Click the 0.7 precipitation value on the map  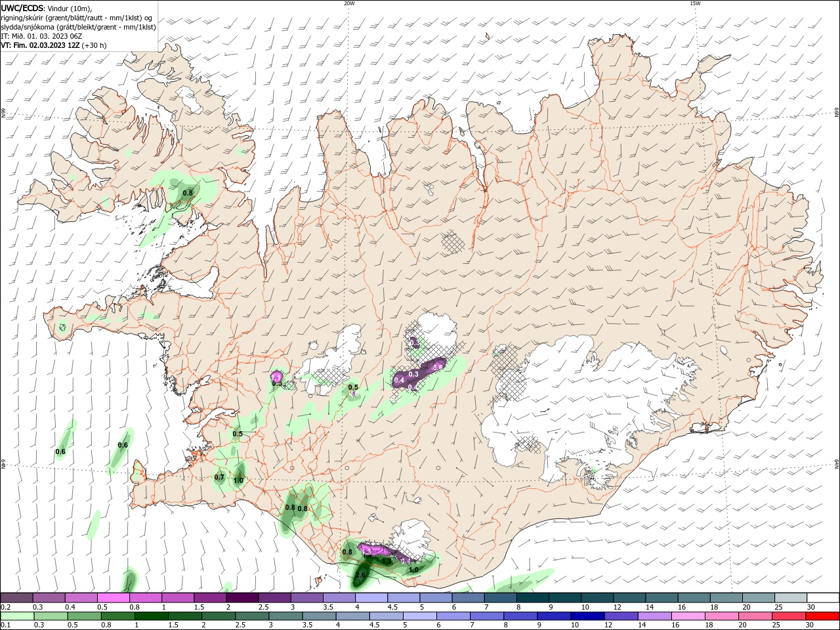point(219,477)
